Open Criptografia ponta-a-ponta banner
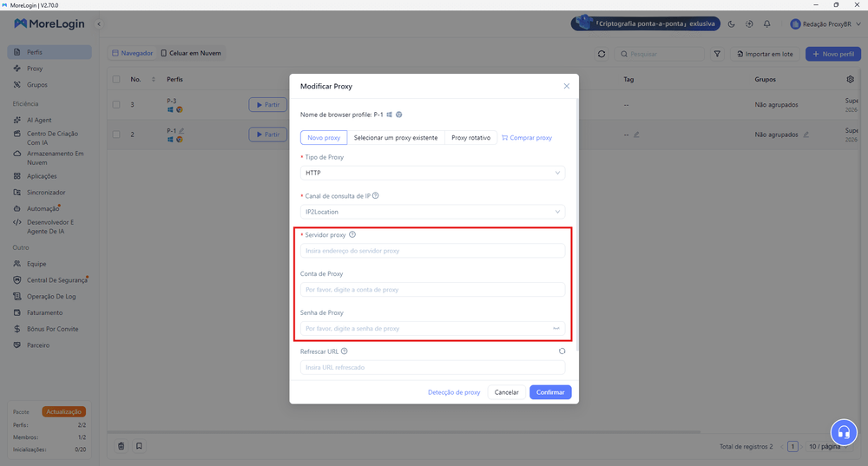 (x=646, y=23)
